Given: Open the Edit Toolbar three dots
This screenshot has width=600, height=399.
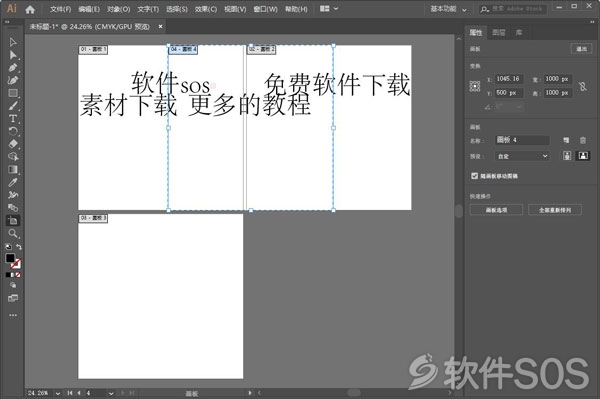Looking at the screenshot, I should pyautogui.click(x=13, y=315).
